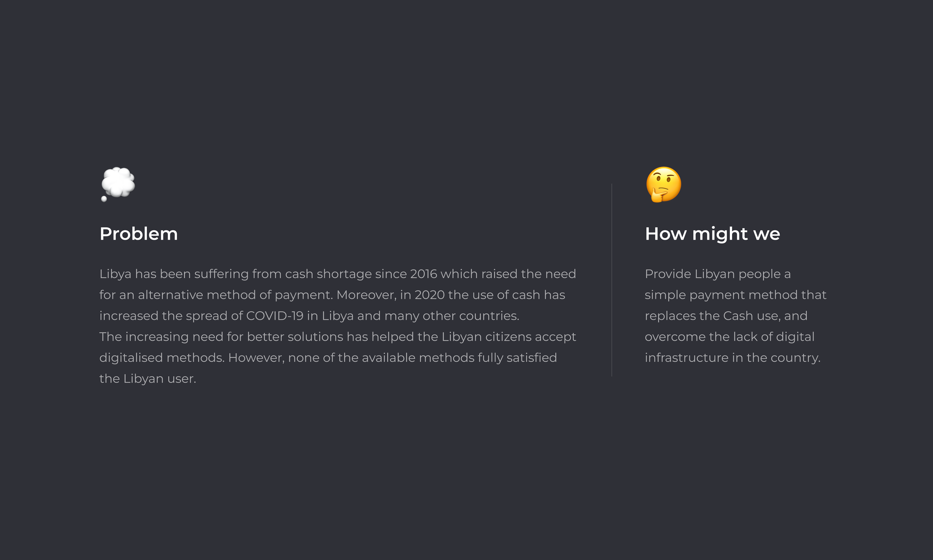Click the word 'COVID-19' in the paragraph
Image resolution: width=933 pixels, height=560 pixels.
274,316
